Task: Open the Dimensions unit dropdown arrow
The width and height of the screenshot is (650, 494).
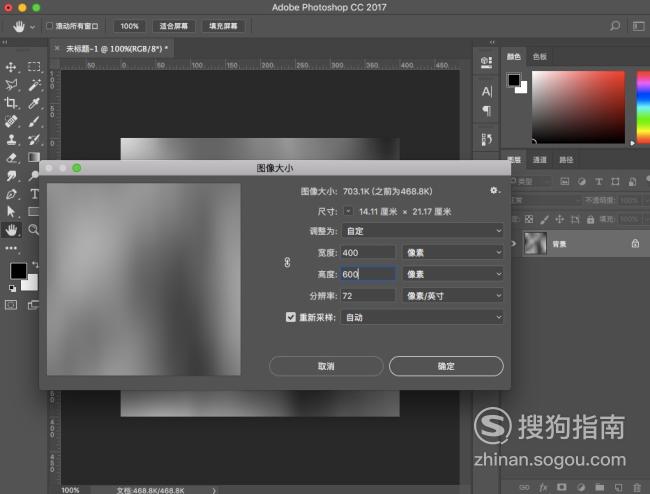Action: click(x=348, y=211)
